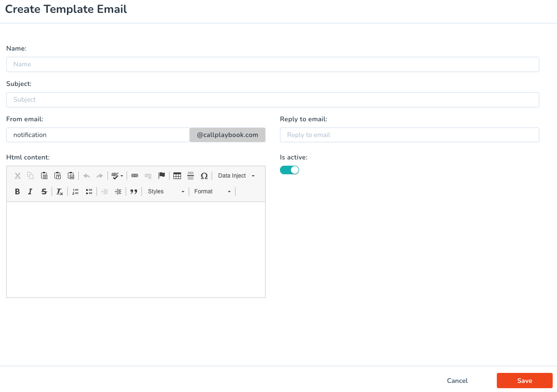Click the Unlink icon
This screenshot has height=392, width=557.
click(148, 176)
